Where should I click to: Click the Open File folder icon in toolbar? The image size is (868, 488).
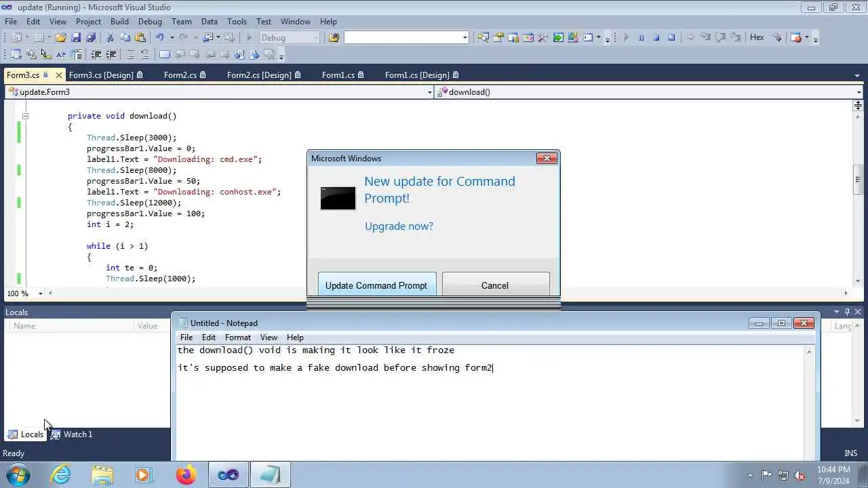(x=61, y=38)
